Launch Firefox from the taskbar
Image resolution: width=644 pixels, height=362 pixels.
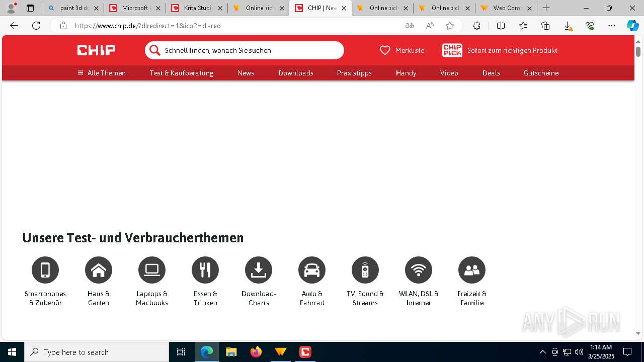click(256, 352)
